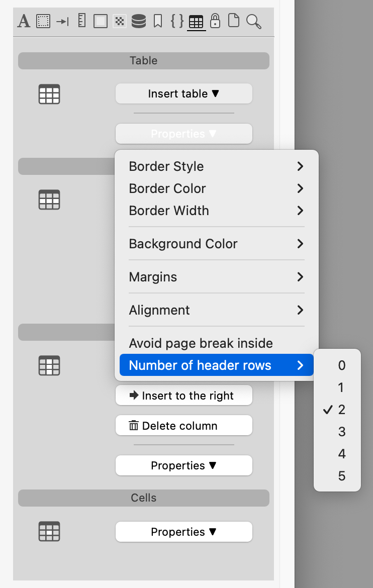Viewport: 373px width, 588px height.
Task: Open the text formatting (letter A) panel
Action: [24, 22]
